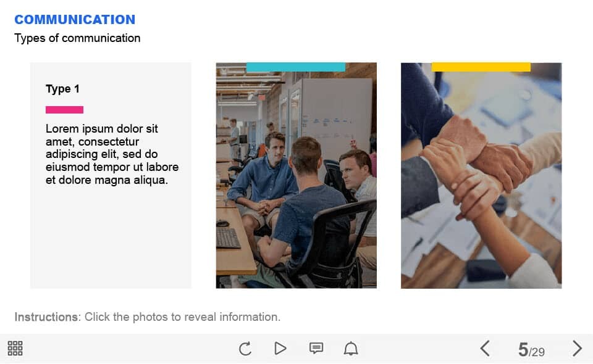Click the replay slide icon
Screen dimensions: 593x364
pos(245,348)
